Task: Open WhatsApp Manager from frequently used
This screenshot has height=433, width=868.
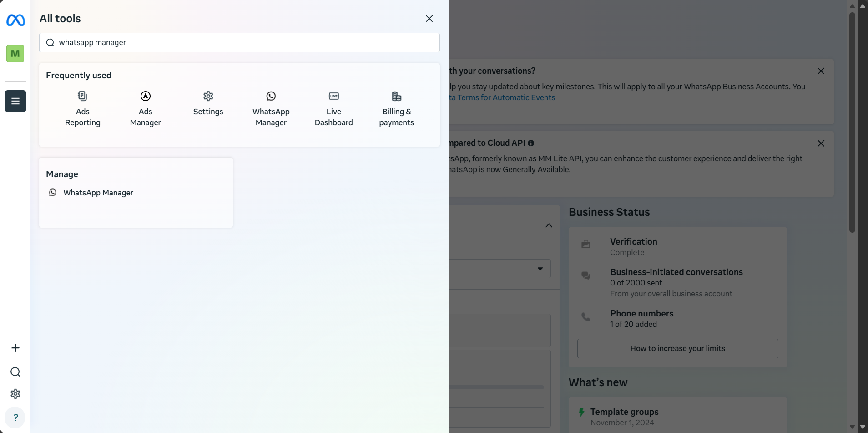Action: (x=271, y=109)
